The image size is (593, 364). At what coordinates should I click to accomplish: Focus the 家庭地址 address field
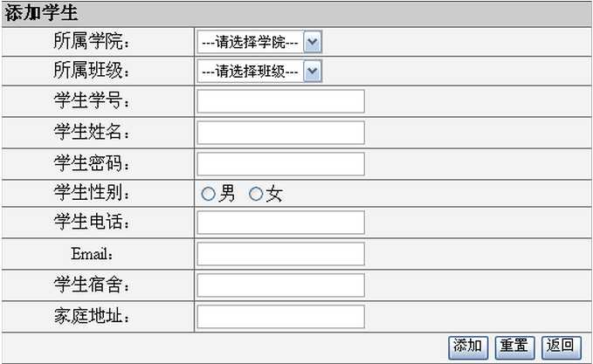coord(280,317)
